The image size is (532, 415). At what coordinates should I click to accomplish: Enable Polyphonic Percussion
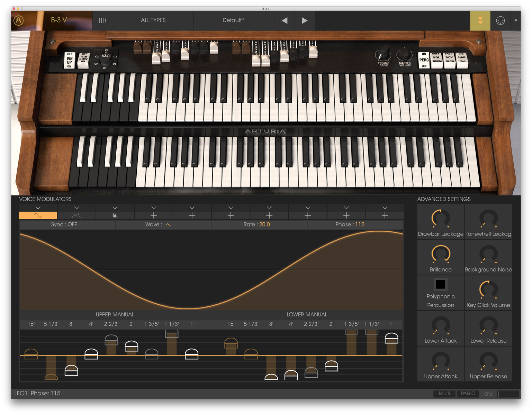(x=440, y=284)
